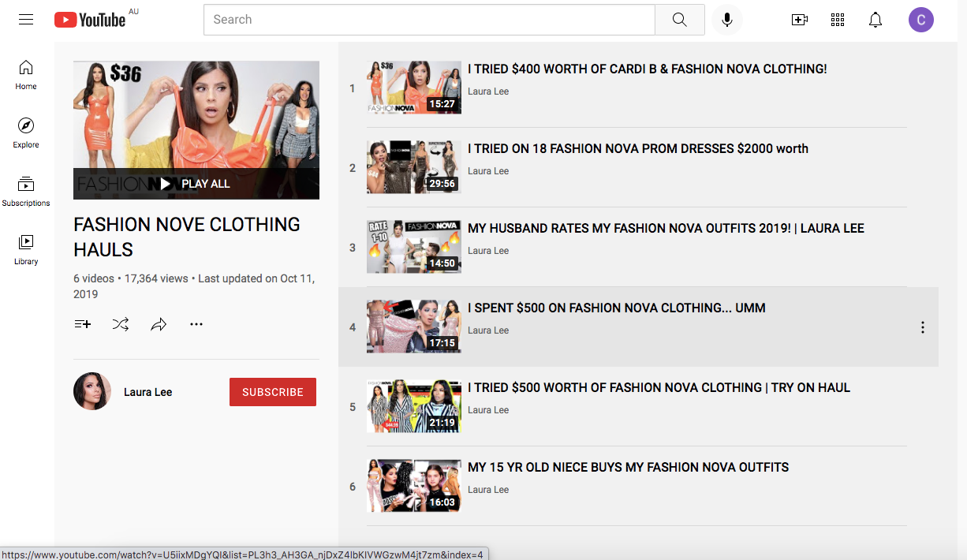This screenshot has width=967, height=560.
Task: Click Laura Lee under prom dresses video
Action: pos(488,171)
